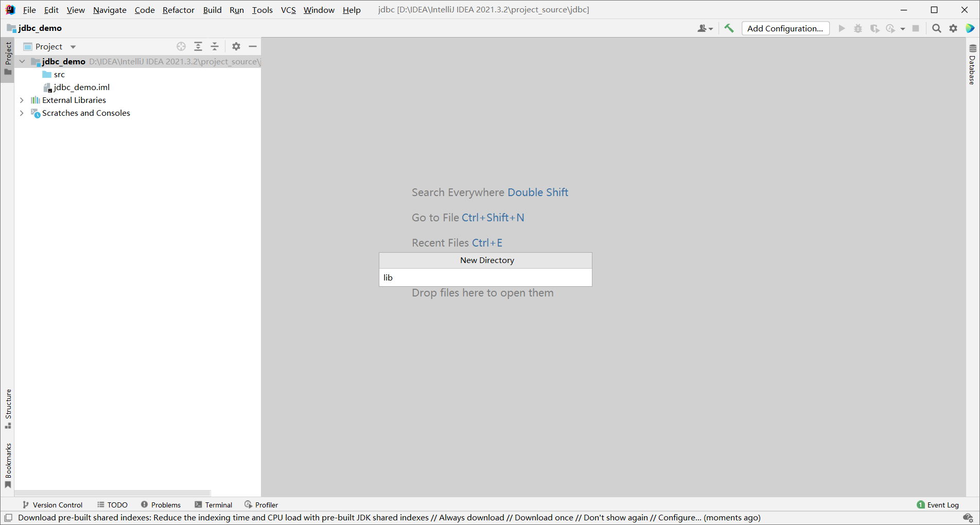Open the run options dropdown arrow
The image size is (980, 525).
pos(903,29)
